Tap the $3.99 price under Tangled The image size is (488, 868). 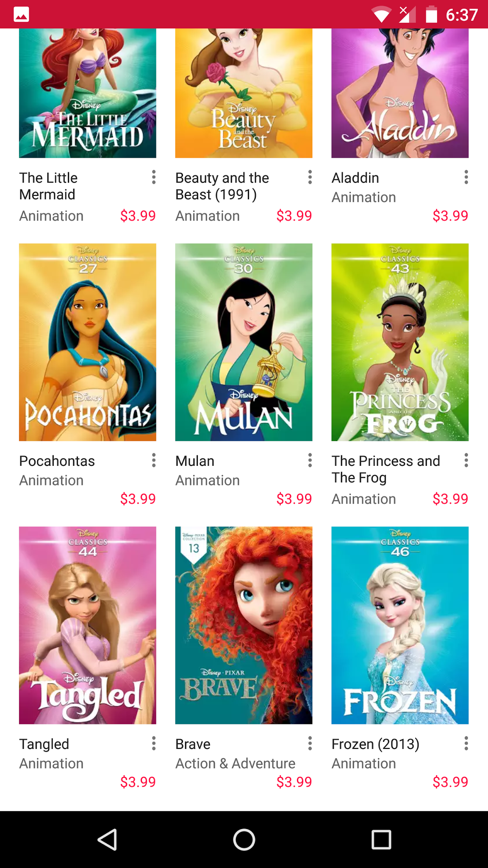[138, 782]
